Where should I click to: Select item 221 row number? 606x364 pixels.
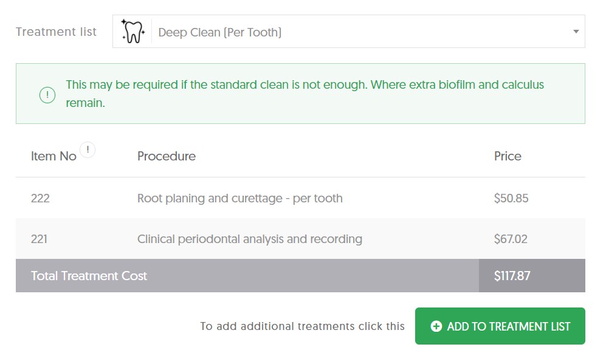click(x=39, y=239)
